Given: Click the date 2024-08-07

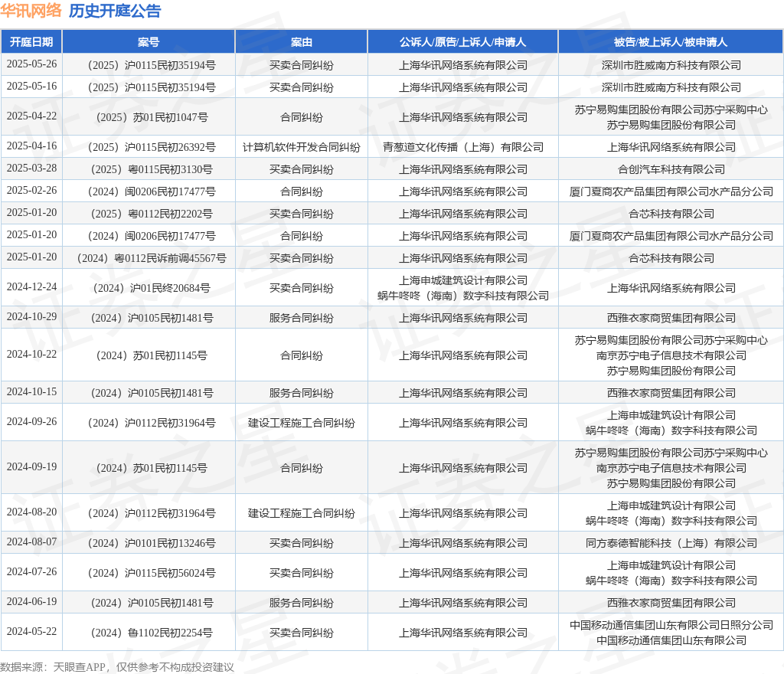Looking at the screenshot, I should click(x=31, y=542).
